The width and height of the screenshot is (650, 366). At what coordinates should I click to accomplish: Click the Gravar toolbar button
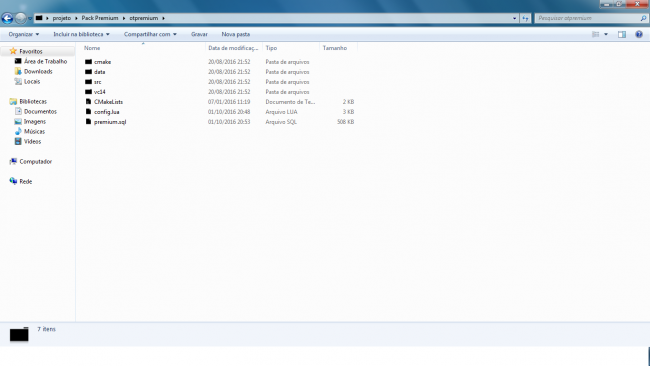[199, 34]
